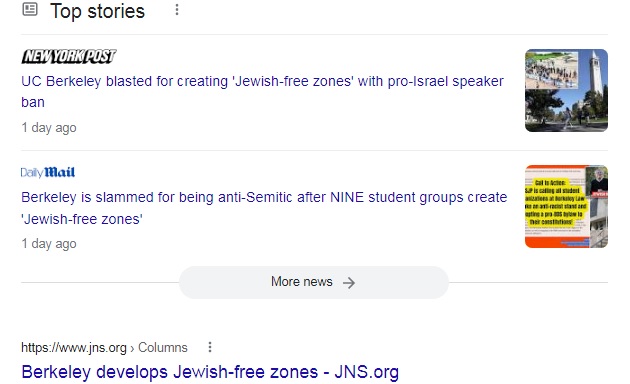The height and width of the screenshot is (384, 630).
Task: Click the New York Post logo
Action: coord(69,57)
